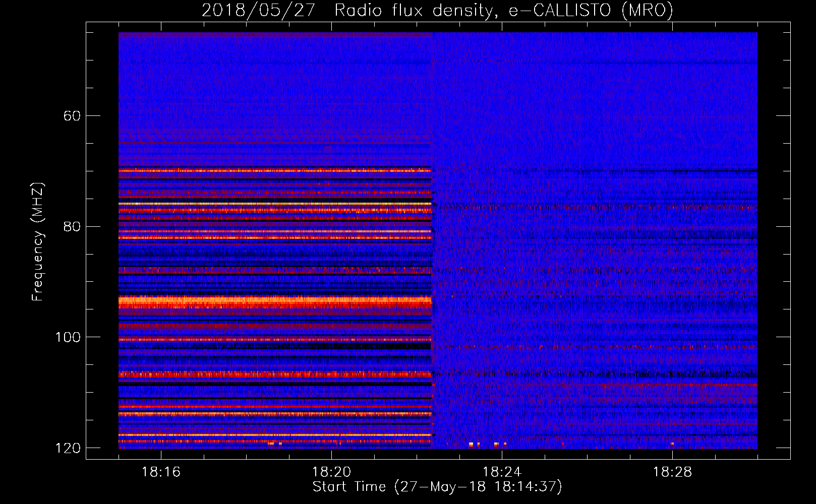Viewport: 816px width, 504px height.
Task: Click the 'Frequency (MHZ)' axis label
Action: [38, 242]
